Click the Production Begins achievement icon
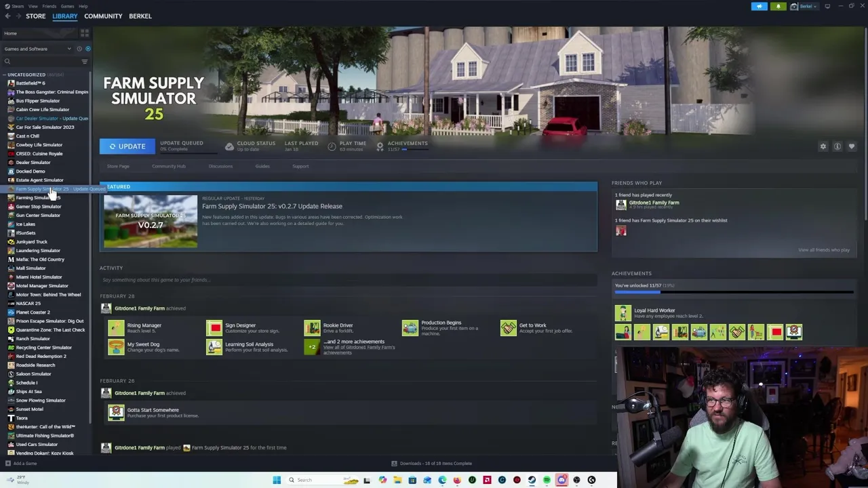This screenshot has width=868, height=488. click(410, 328)
